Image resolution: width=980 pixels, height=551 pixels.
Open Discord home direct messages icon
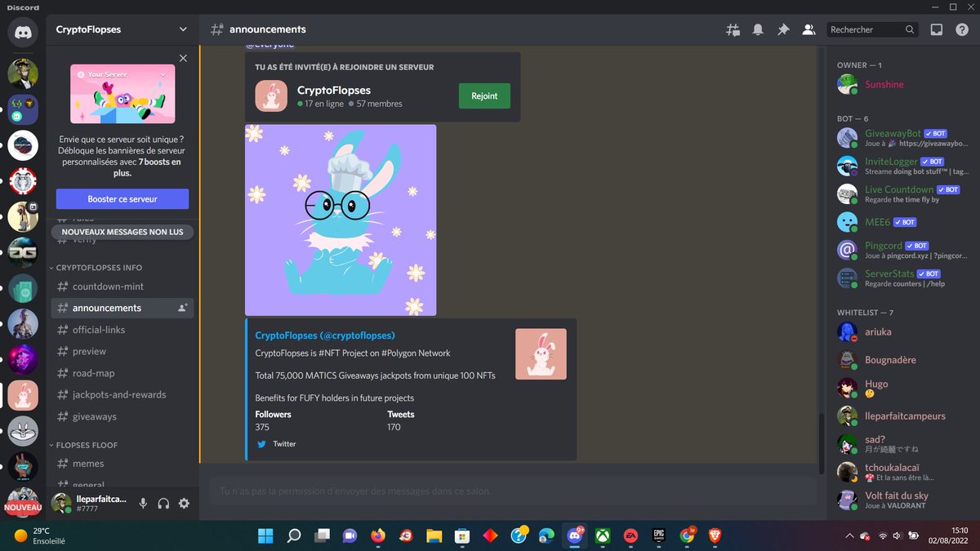pos(23,33)
